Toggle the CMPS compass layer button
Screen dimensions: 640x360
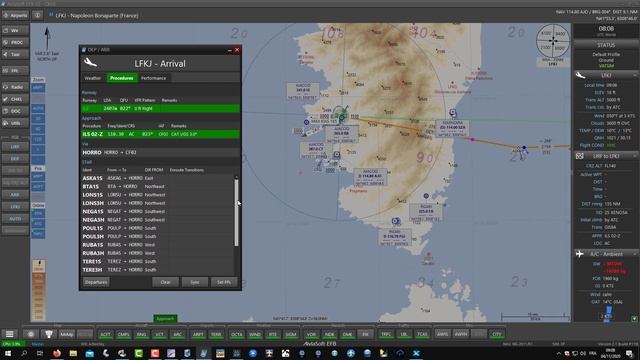tap(123, 334)
